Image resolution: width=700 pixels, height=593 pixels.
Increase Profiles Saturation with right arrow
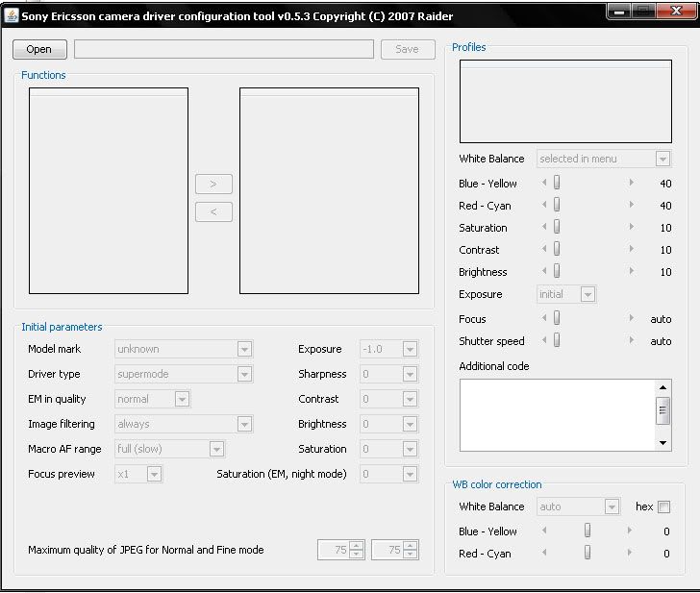(x=631, y=227)
